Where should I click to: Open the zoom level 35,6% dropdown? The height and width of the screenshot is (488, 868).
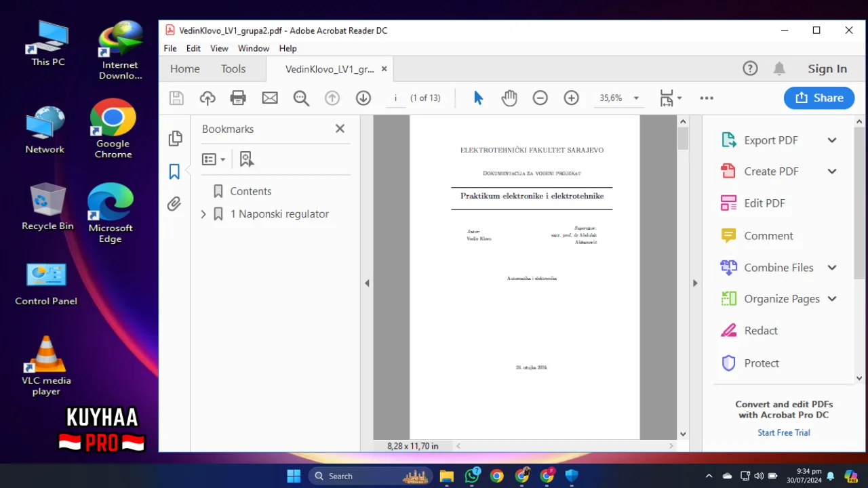coord(636,98)
